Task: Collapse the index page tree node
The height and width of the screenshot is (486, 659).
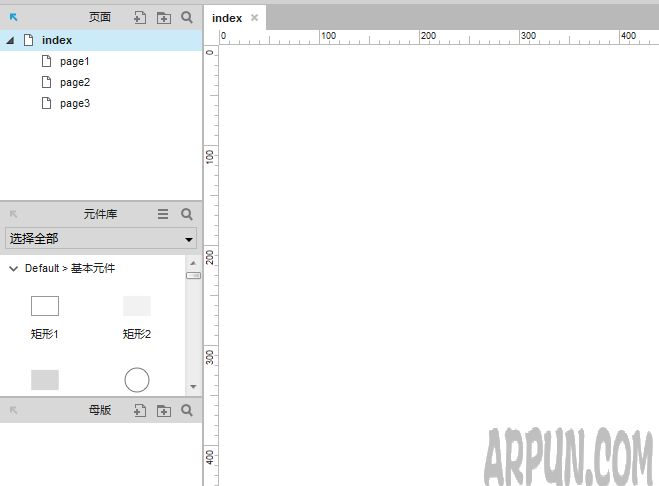Action: [x=10, y=40]
